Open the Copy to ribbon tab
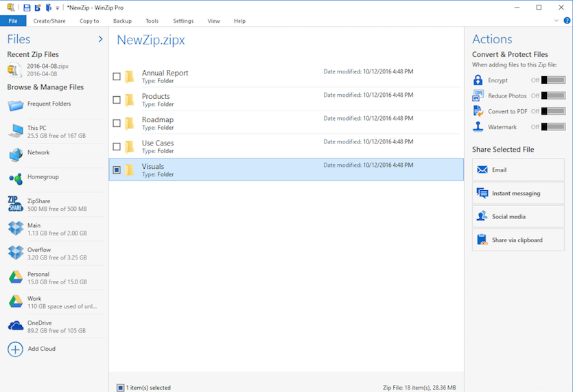Viewport: 573px width, 392px height. tap(89, 21)
